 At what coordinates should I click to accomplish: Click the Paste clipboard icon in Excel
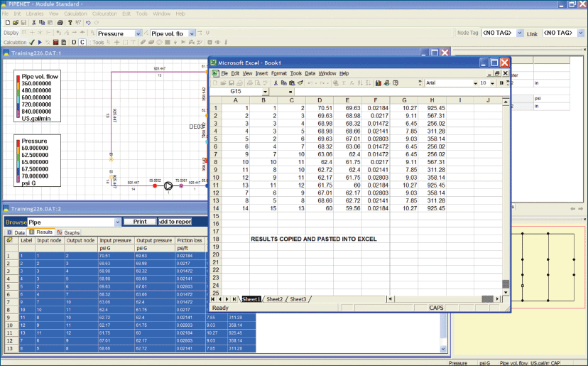point(292,83)
